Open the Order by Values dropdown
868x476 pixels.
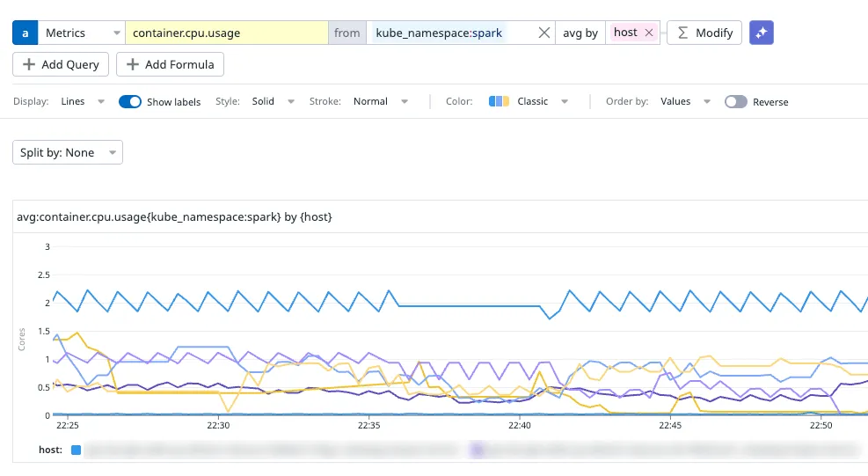pos(685,101)
